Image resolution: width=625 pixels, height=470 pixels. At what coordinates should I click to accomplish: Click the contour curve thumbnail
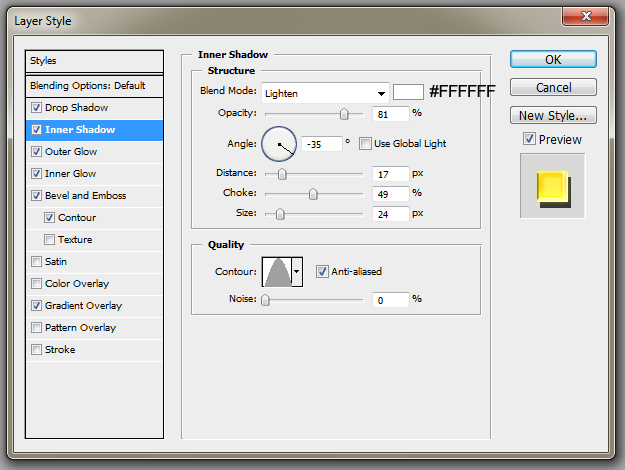click(x=277, y=272)
